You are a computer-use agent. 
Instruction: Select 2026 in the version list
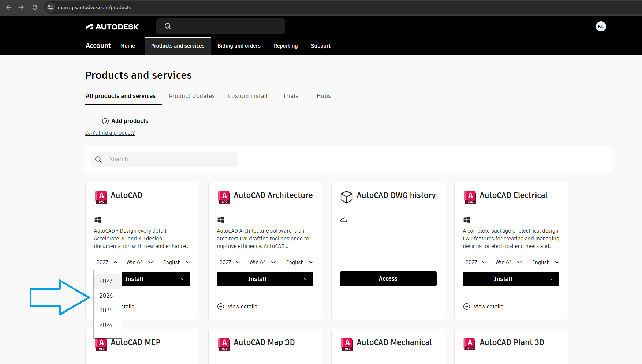[x=108, y=296]
